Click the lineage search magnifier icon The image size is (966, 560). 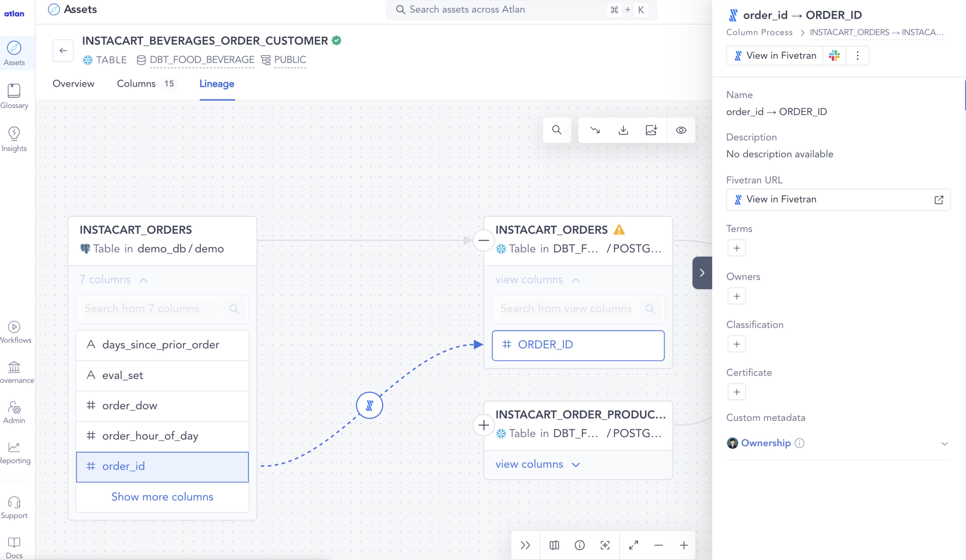pos(557,130)
